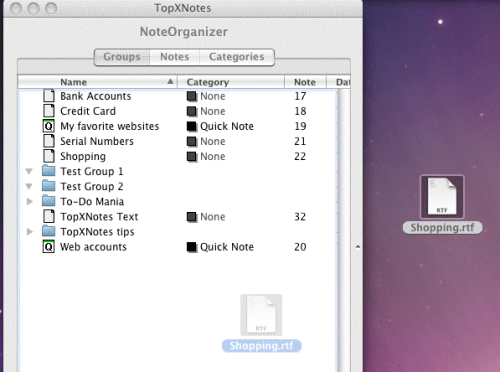Click the None category of Bank Accounts
Image resolution: width=500 pixels, height=372 pixels.
213,96
